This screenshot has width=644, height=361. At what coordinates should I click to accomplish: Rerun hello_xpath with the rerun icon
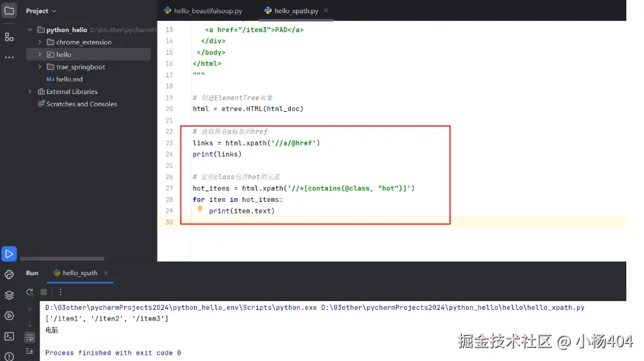(30, 292)
